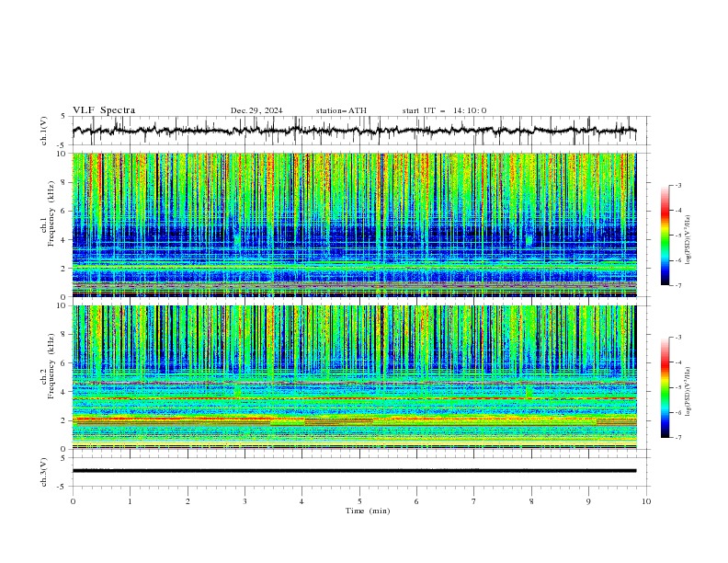The image size is (728, 563).
Task: Click the 'ch.3(V)' waveform axis label
Action: tap(44, 472)
